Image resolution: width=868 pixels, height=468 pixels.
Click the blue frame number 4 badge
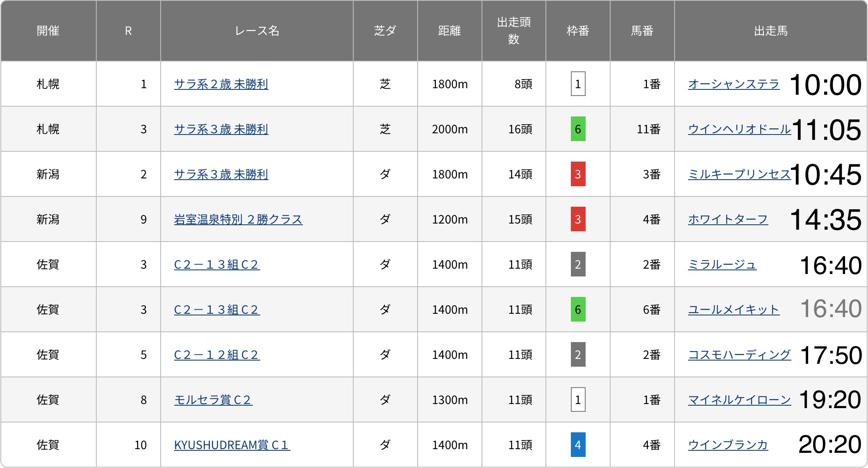pos(578,445)
